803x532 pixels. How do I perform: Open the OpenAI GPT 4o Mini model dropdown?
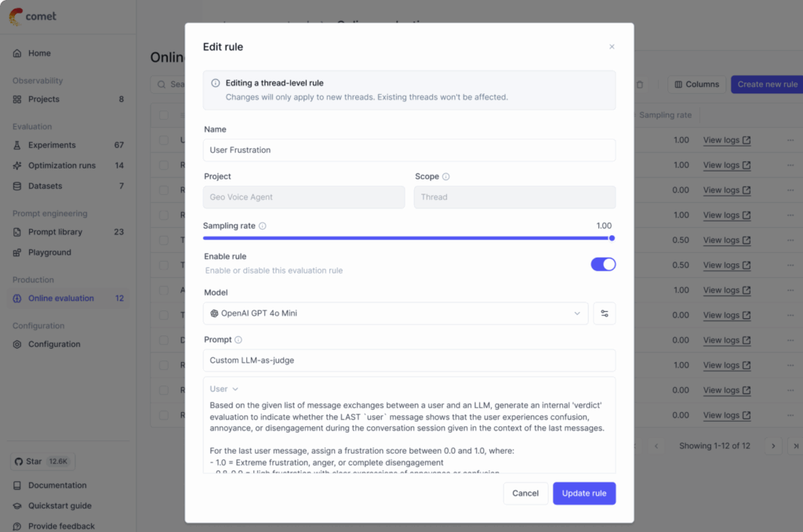(x=395, y=313)
